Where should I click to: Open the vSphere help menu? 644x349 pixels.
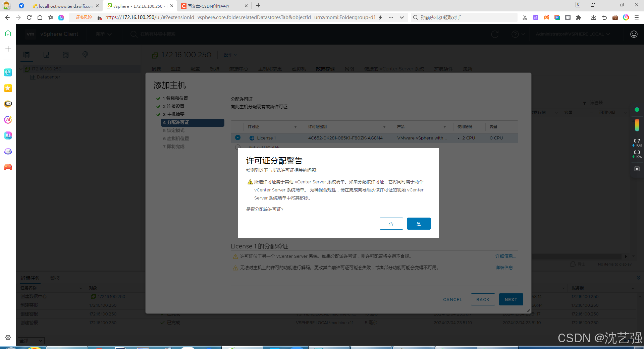pyautogui.click(x=518, y=34)
